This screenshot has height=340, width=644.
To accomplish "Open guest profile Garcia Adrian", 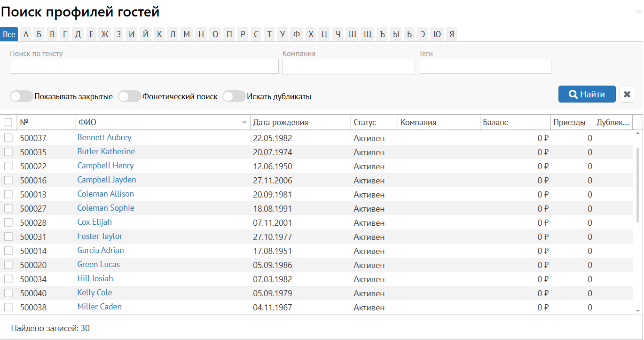I will [x=101, y=250].
